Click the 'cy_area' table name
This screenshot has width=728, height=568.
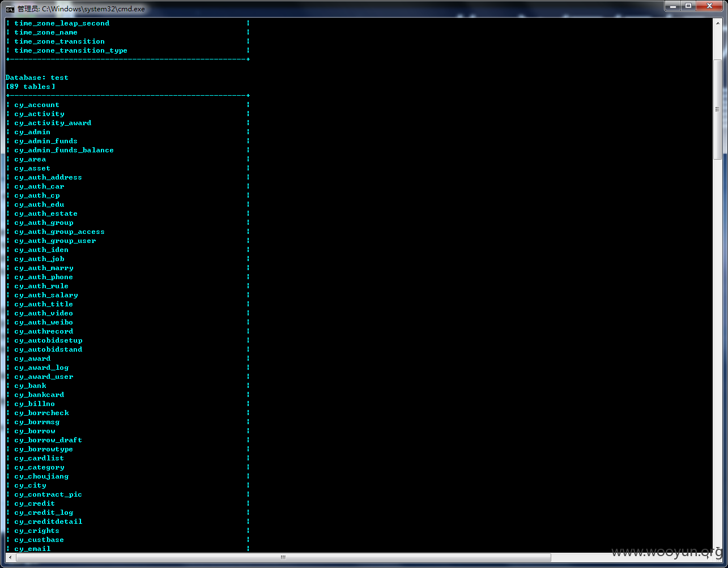click(30, 159)
